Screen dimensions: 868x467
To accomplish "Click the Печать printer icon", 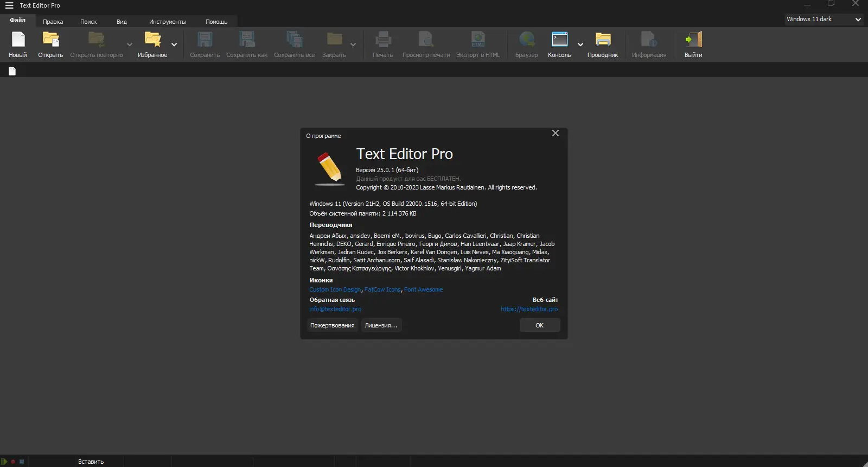I will [382, 40].
